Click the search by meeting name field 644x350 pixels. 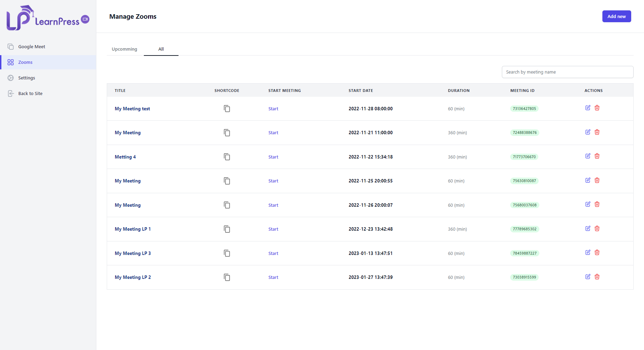(x=567, y=72)
